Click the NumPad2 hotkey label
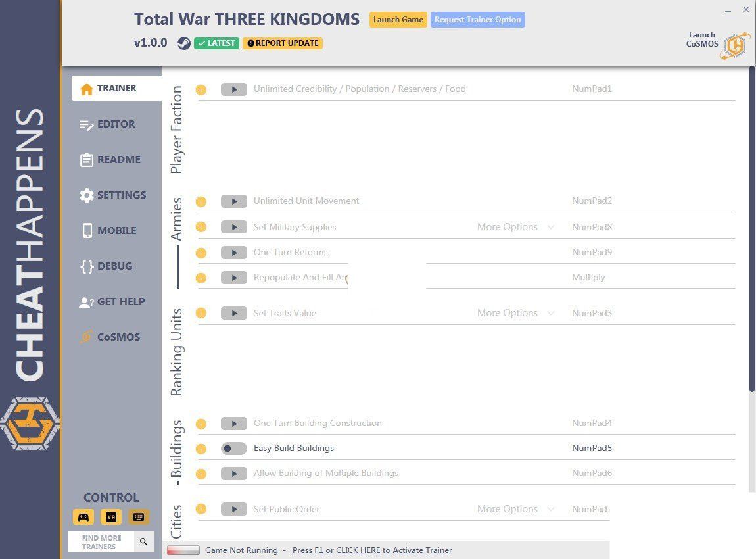The width and height of the screenshot is (756, 559). [x=592, y=201]
